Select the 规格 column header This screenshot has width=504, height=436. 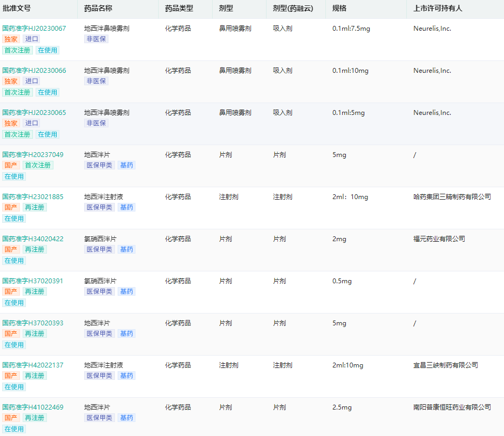click(339, 9)
